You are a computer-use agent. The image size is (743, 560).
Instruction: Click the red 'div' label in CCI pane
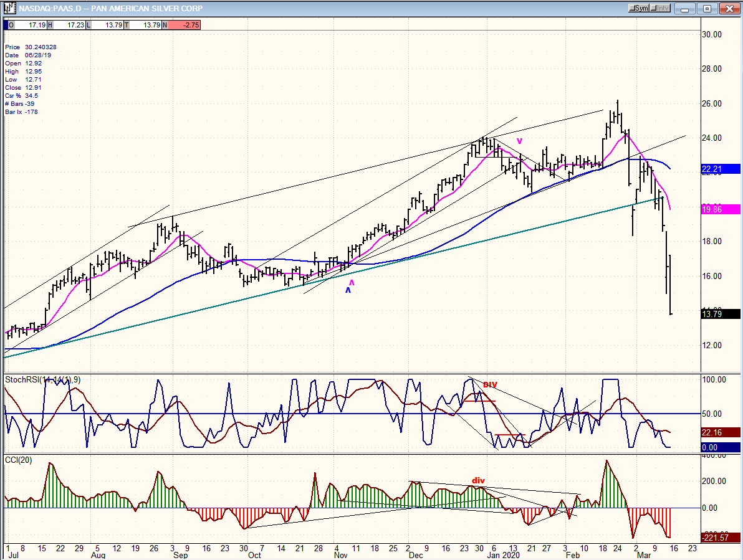[478, 481]
